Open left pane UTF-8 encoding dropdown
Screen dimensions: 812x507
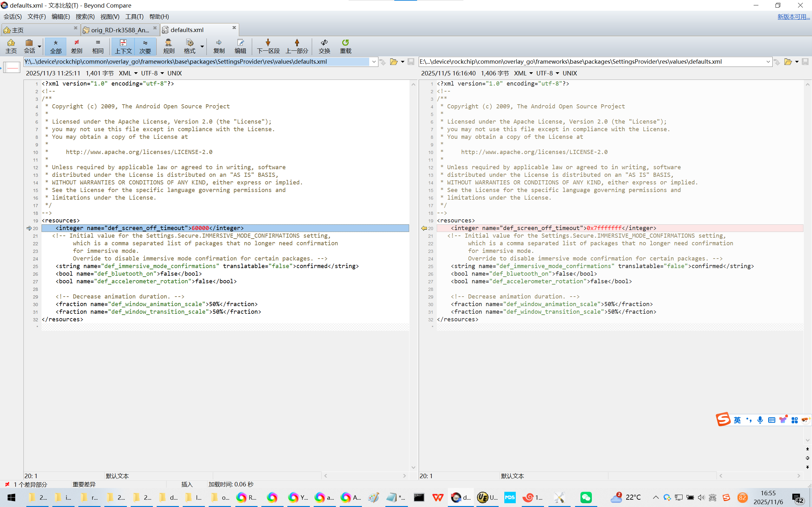pos(162,73)
